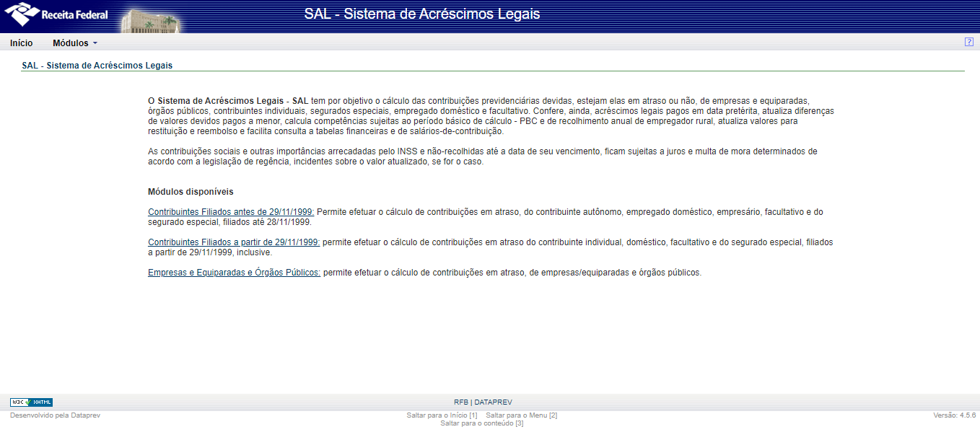Click Saltar para o conteúdo [3]
The image size is (980, 432).
coord(482,423)
